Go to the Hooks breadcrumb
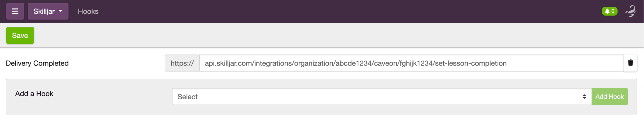644x139 pixels. [88, 11]
